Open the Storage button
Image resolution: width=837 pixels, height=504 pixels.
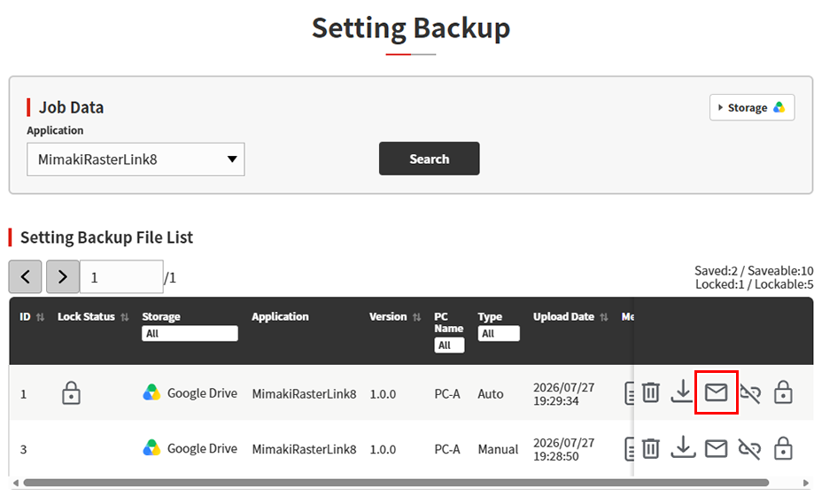[752, 107]
